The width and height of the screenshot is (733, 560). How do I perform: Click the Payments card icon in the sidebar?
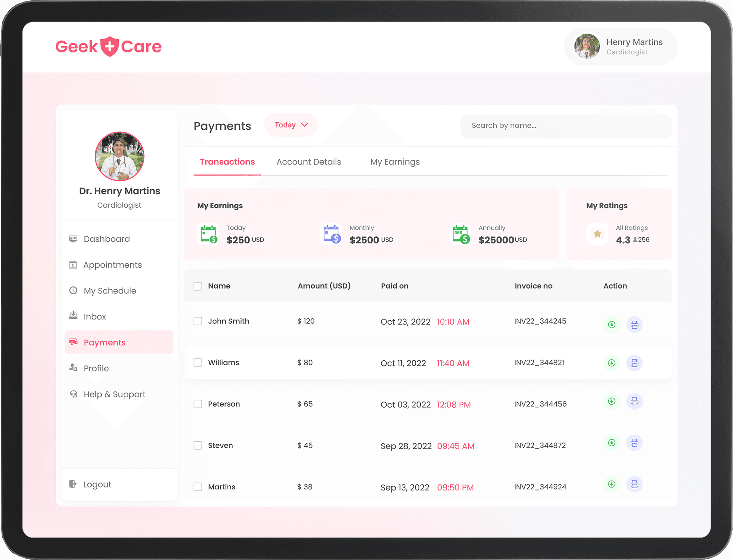pyautogui.click(x=73, y=342)
